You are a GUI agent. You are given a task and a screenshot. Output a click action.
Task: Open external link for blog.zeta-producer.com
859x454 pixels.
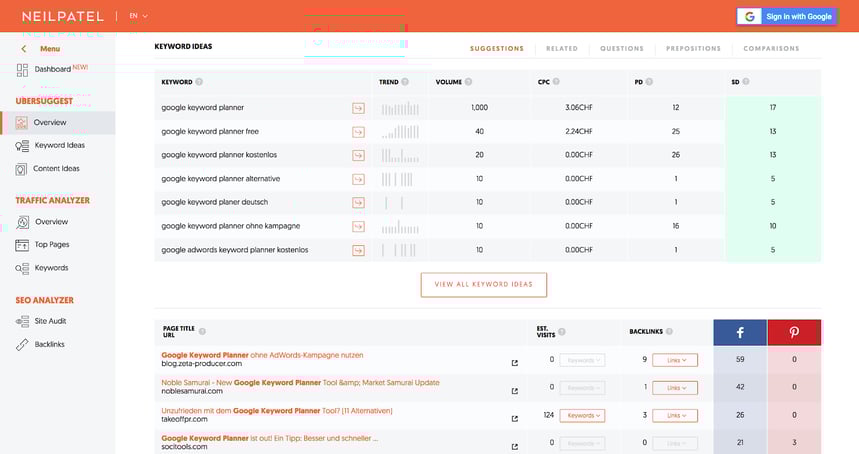coord(514,363)
